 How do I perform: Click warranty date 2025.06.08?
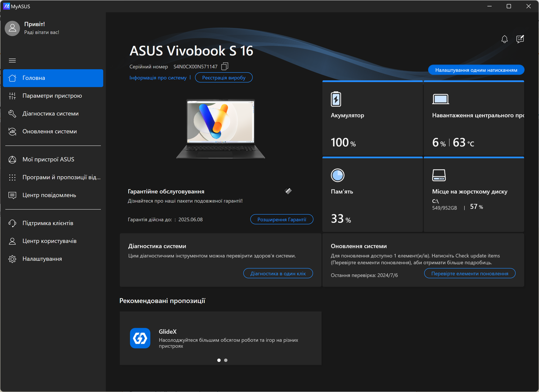coord(190,220)
